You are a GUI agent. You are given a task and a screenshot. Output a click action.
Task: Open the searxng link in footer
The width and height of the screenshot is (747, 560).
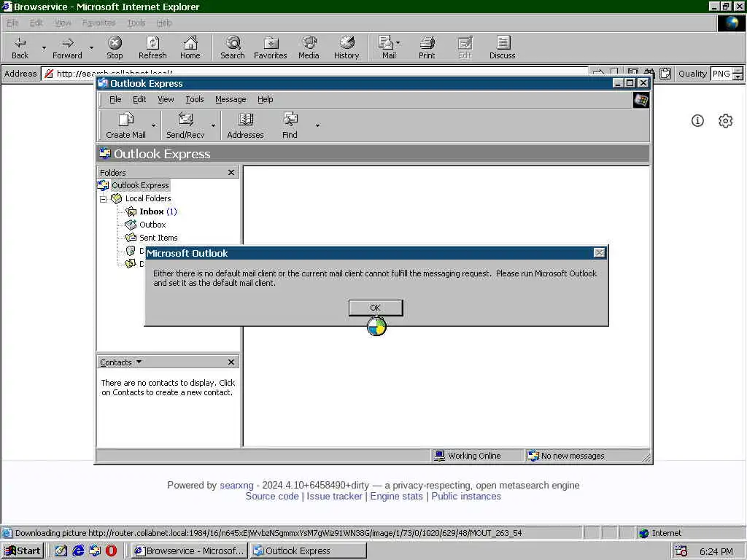[x=236, y=485]
